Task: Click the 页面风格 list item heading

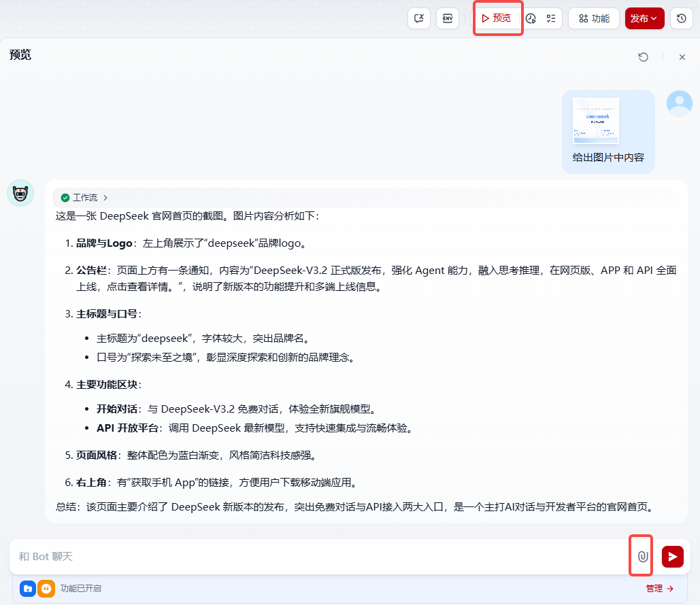Action: [x=97, y=455]
